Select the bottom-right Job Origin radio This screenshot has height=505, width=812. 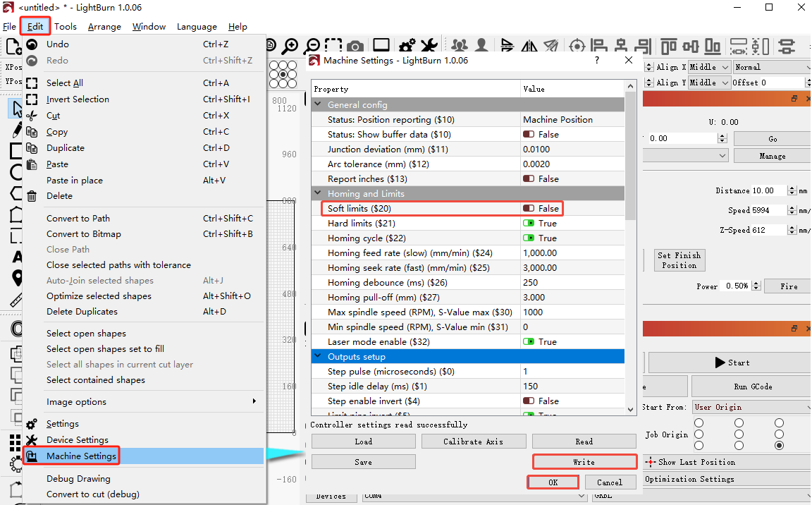(x=779, y=446)
